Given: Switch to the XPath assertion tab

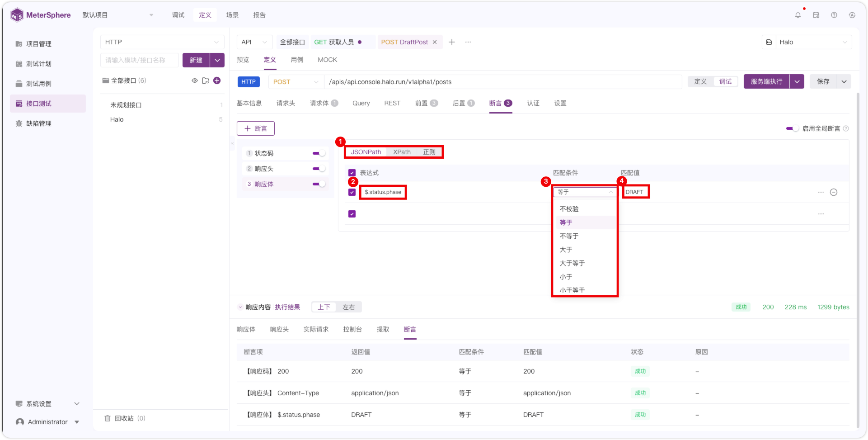Looking at the screenshot, I should (402, 152).
